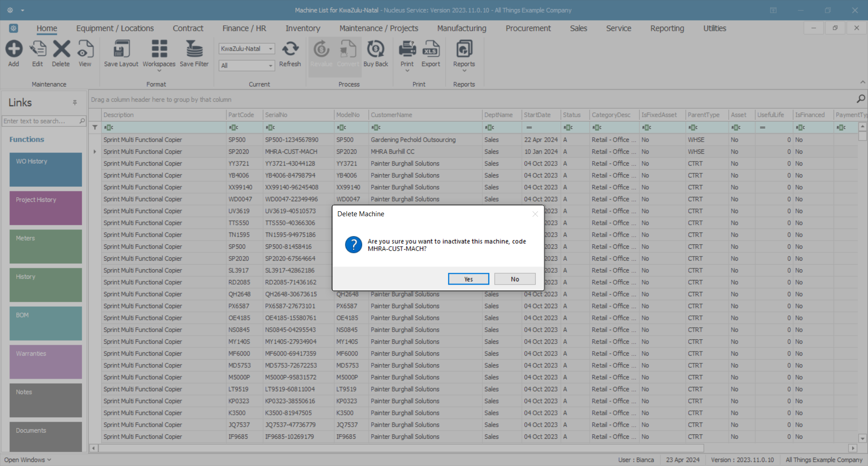
Task: Click the Description filter condition icon
Action: (x=108, y=128)
